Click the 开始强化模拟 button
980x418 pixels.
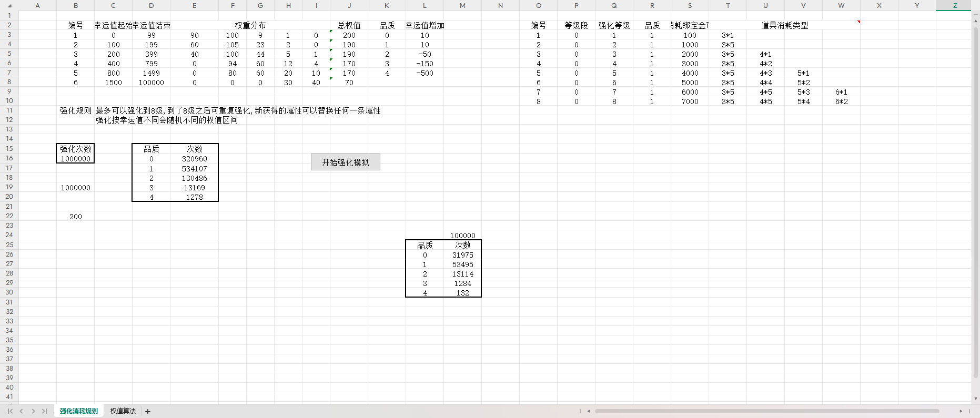pyautogui.click(x=346, y=162)
